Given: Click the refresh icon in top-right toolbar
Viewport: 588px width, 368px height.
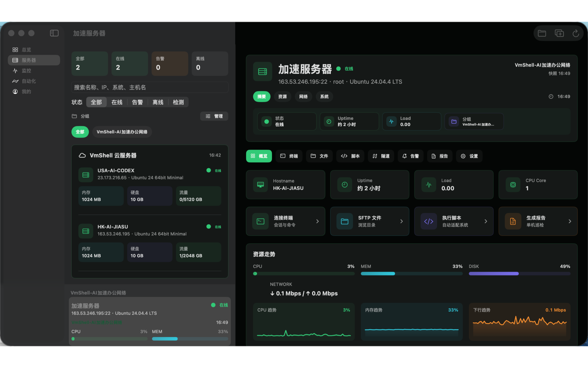Looking at the screenshot, I should pyautogui.click(x=576, y=33).
